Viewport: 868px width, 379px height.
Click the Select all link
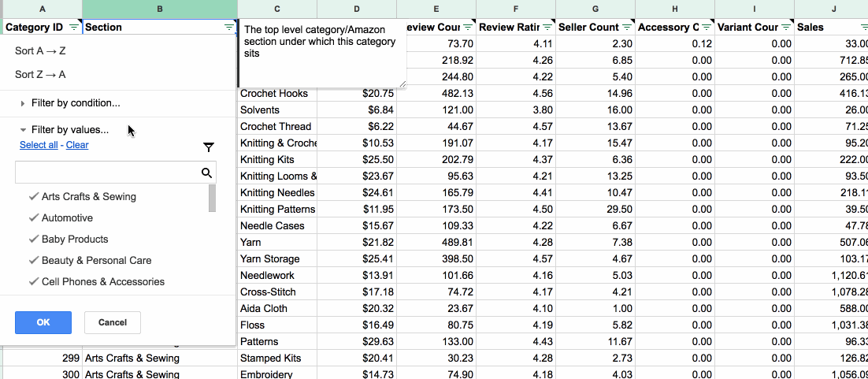point(39,145)
